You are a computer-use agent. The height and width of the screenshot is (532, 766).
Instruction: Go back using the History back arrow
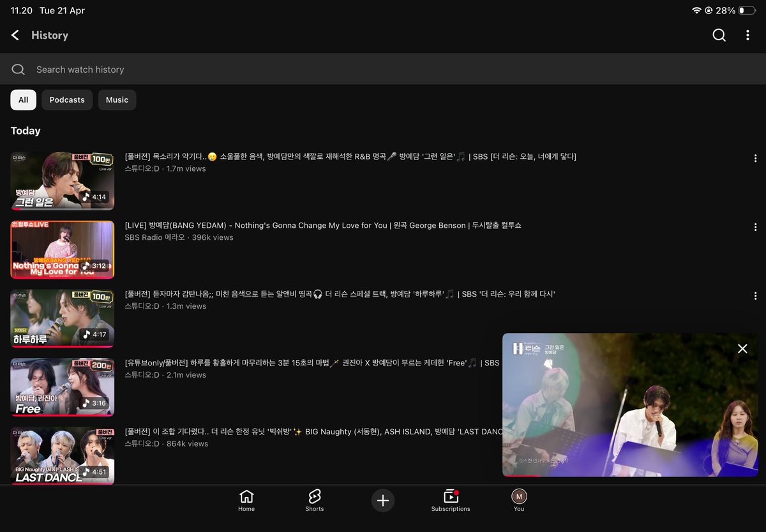click(15, 35)
